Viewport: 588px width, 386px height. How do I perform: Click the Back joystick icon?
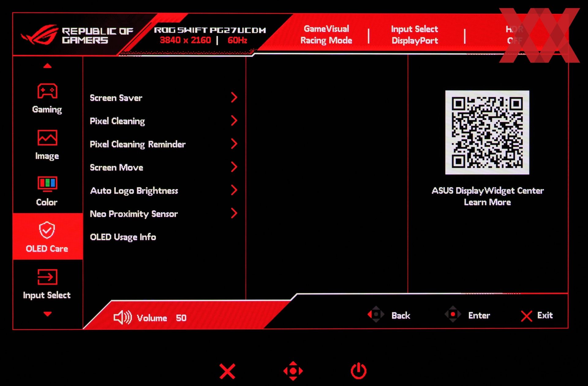coord(376,314)
